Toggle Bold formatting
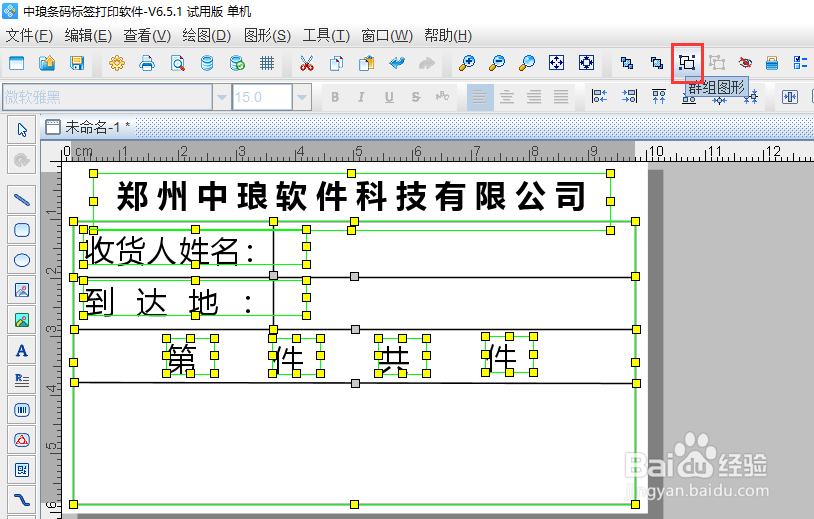Screen dimensions: 814x519 point(335,97)
